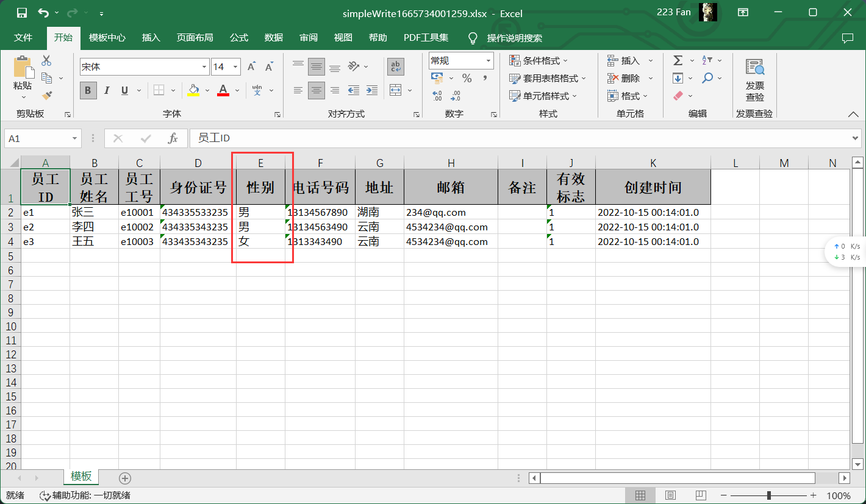Click the Copy icon in the clipboard group
Viewport: 866px width, 504px height.
(x=46, y=77)
